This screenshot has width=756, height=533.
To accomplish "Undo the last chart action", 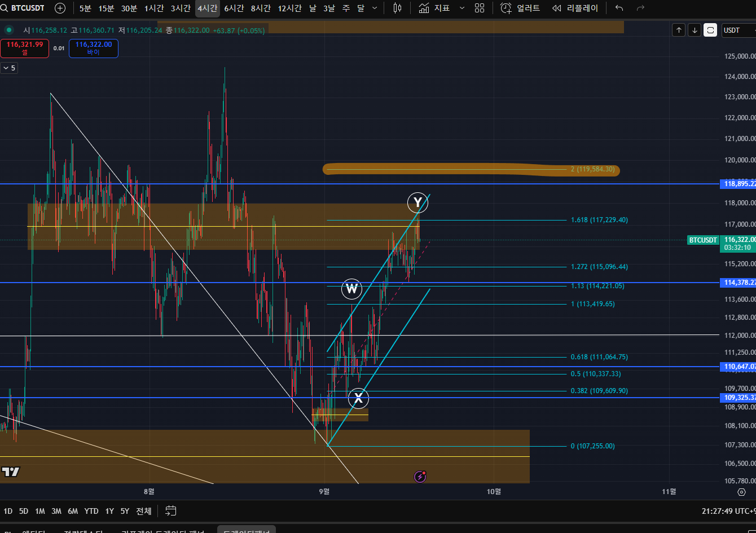I will (x=619, y=8).
